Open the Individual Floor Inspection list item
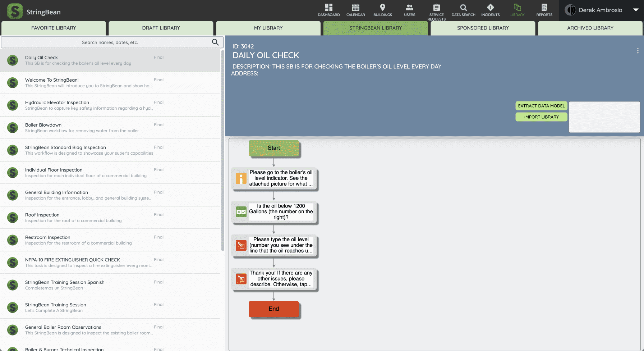This screenshot has height=351, width=644. (x=110, y=173)
